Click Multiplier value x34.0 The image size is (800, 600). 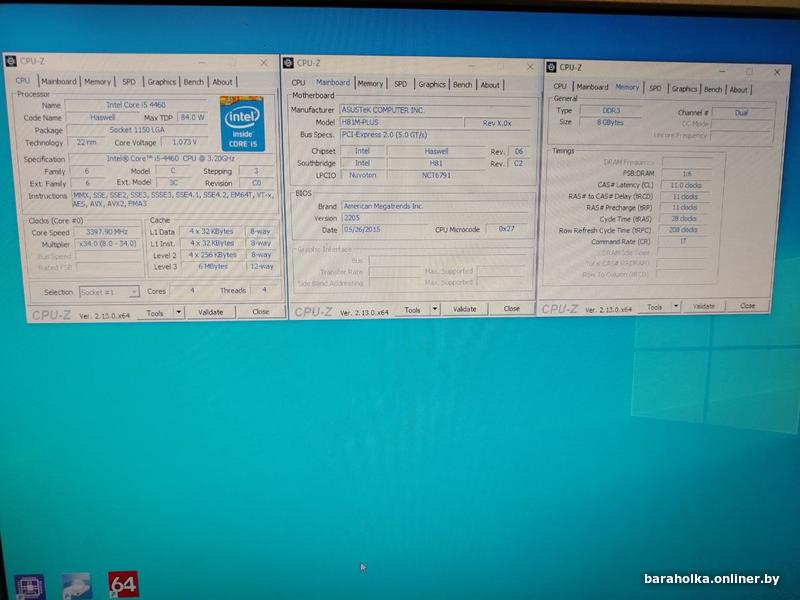(108, 244)
